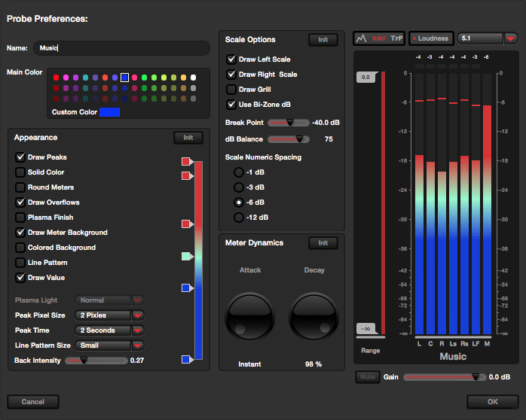Viewport: 526px width, 420px height.
Task: Select the RMS meter mode
Action: (378, 38)
